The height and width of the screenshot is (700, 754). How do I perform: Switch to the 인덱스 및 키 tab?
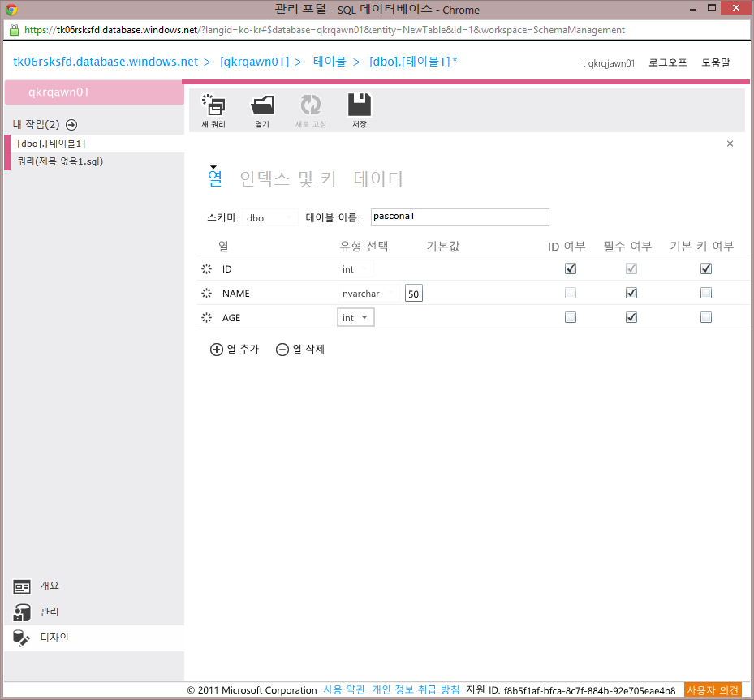click(287, 178)
